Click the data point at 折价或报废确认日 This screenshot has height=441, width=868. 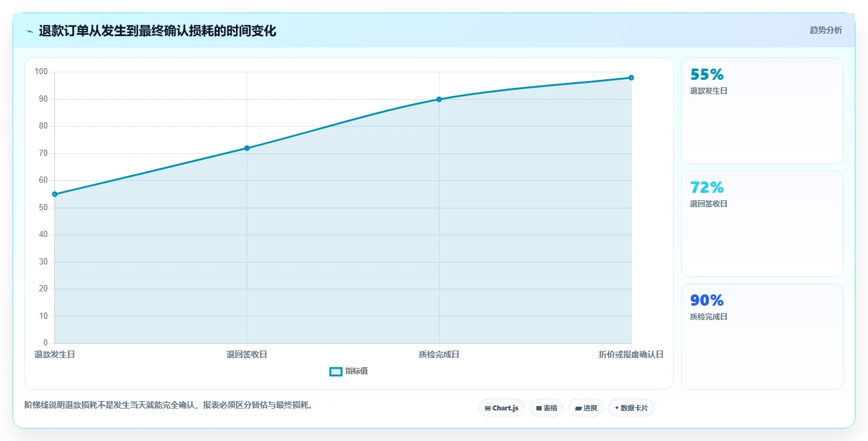tap(631, 77)
